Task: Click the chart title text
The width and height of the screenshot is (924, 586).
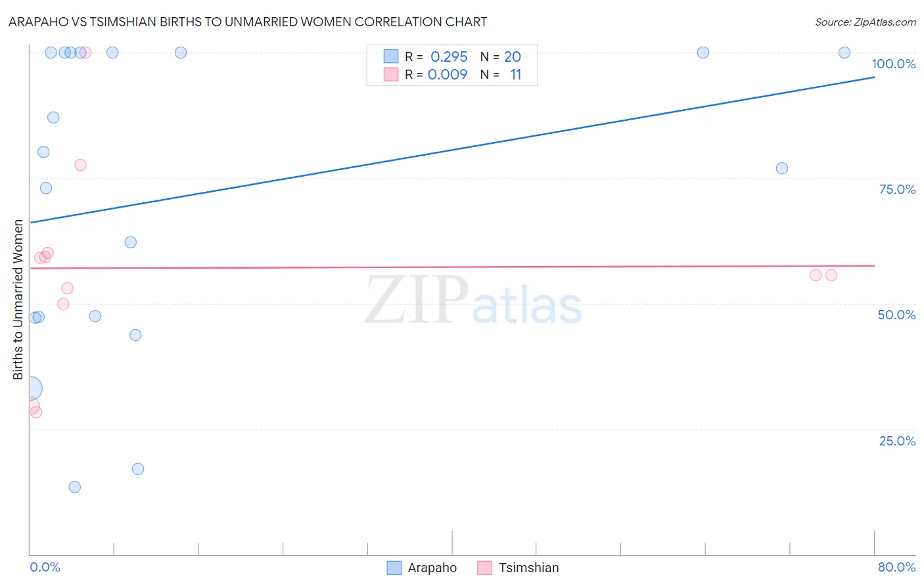Action: [x=248, y=22]
